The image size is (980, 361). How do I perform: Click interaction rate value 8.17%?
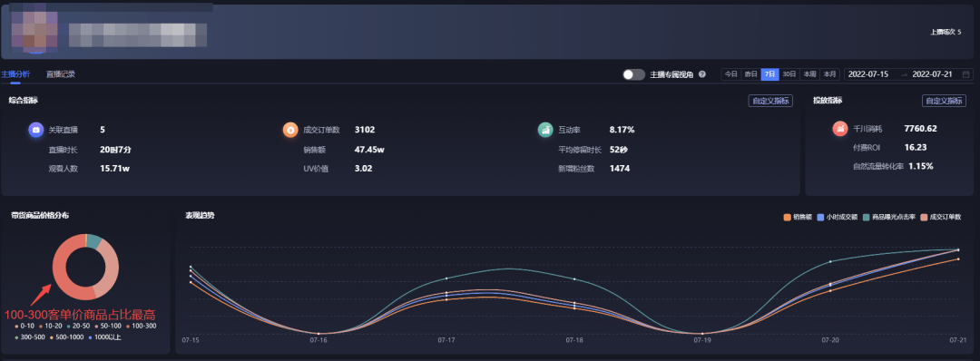point(622,130)
